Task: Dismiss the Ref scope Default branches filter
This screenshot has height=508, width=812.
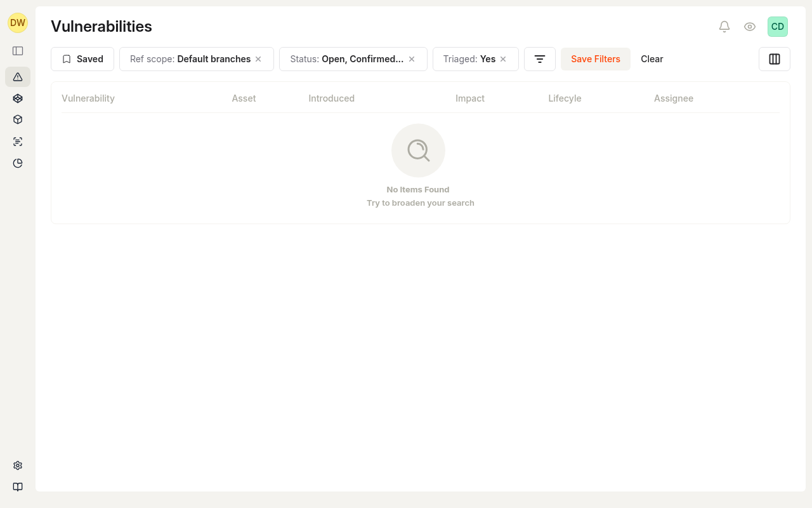Action: point(258,58)
